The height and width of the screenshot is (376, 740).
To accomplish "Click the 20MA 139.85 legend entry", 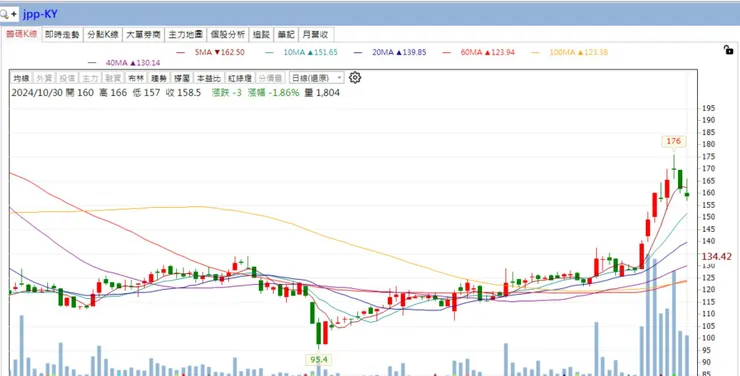I will pyautogui.click(x=390, y=52).
